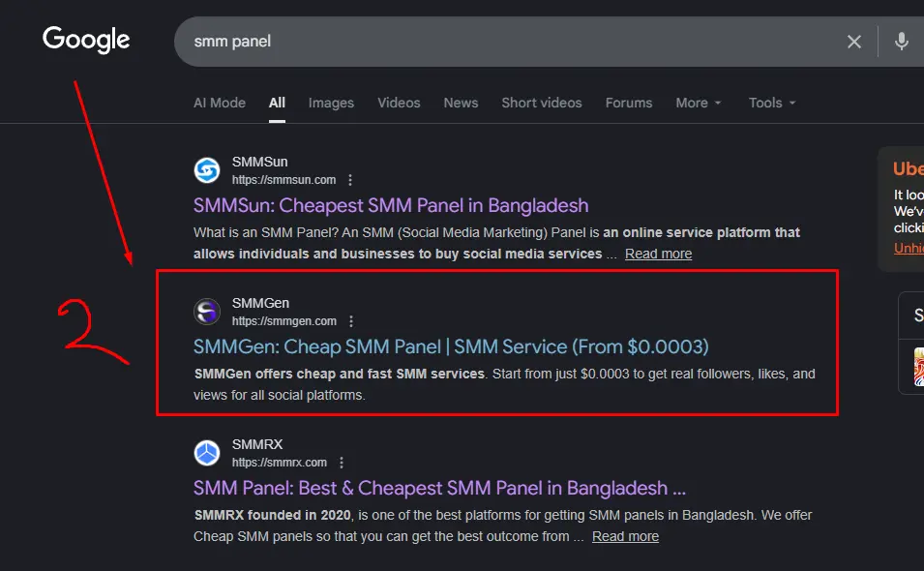Screen dimensions: 924x571
Task: Open SMMGen: Cheap SMM Panel result
Action: click(451, 346)
